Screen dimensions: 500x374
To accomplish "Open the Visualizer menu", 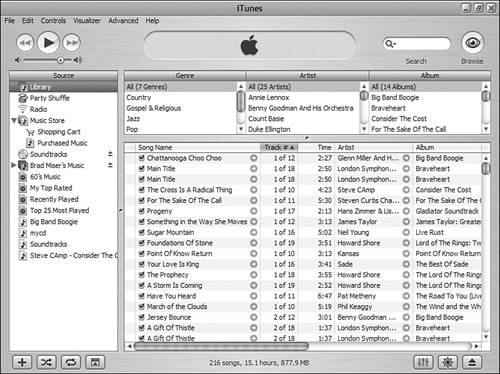I will point(87,21).
